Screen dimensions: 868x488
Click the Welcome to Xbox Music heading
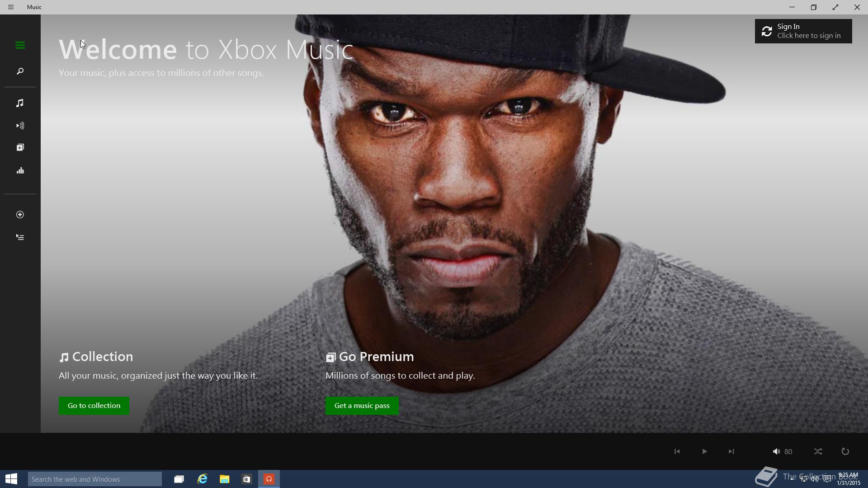pyautogui.click(x=206, y=49)
